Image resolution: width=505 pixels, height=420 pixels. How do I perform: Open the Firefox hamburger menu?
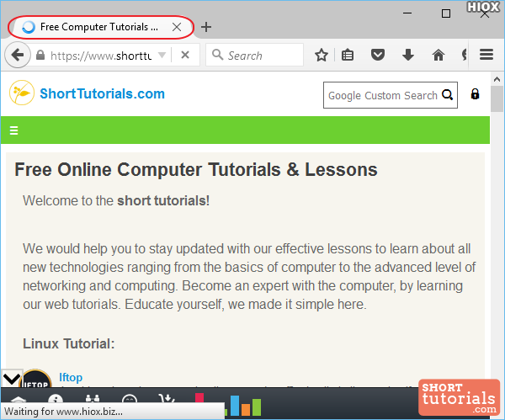(x=486, y=55)
